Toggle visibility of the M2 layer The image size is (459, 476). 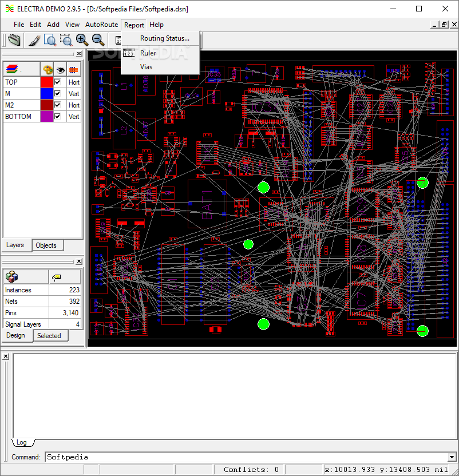point(57,105)
